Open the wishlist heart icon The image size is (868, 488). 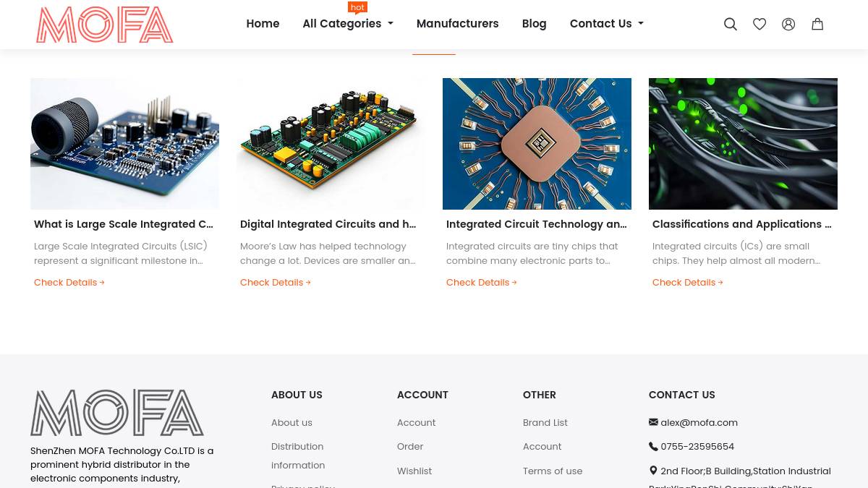[759, 24]
